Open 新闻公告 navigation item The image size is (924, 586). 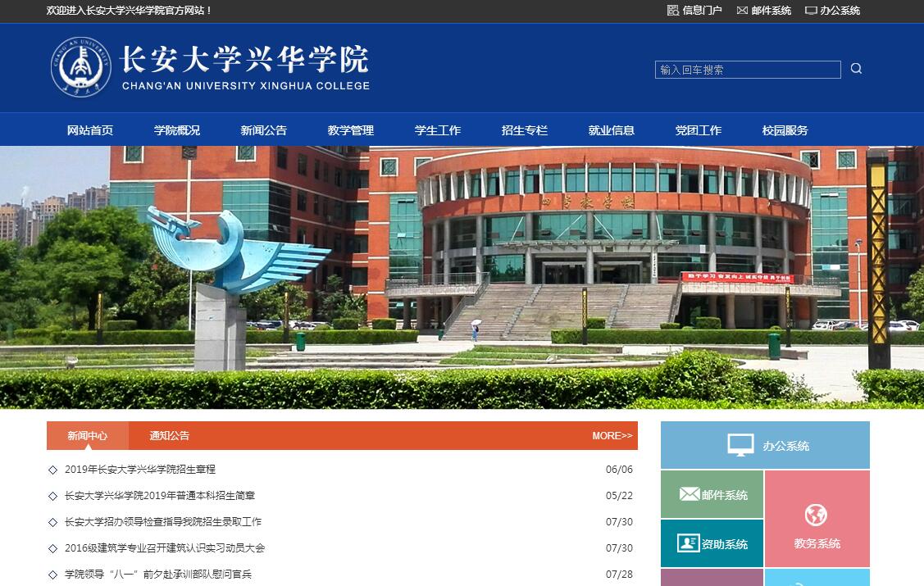[x=263, y=130]
